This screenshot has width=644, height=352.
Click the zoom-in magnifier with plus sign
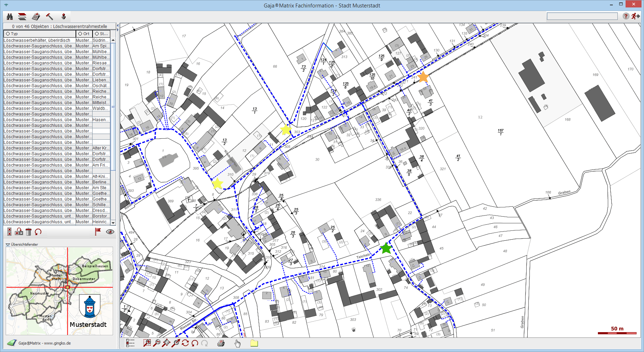pos(147,343)
